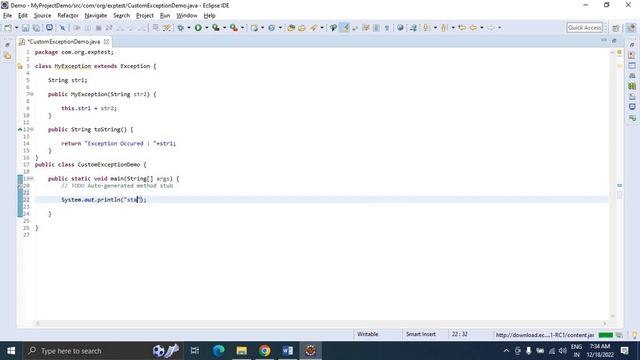Expand the Back navigation history dropdown

click(482, 28)
